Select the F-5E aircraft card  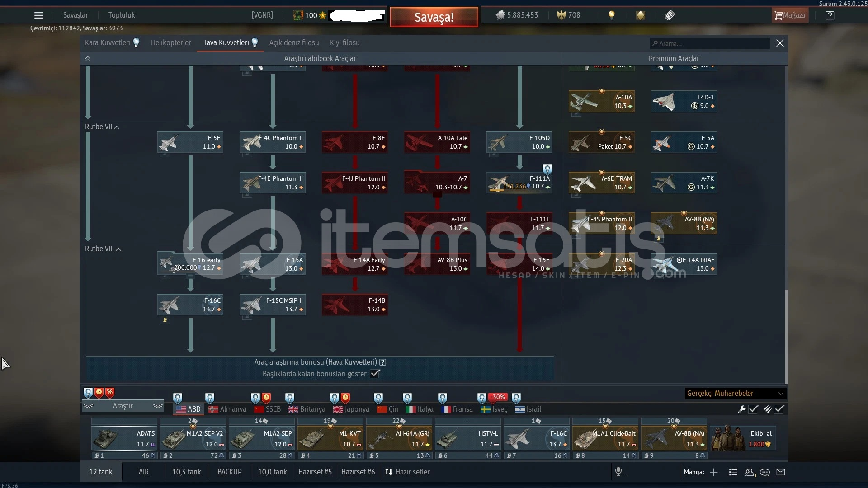pos(190,142)
